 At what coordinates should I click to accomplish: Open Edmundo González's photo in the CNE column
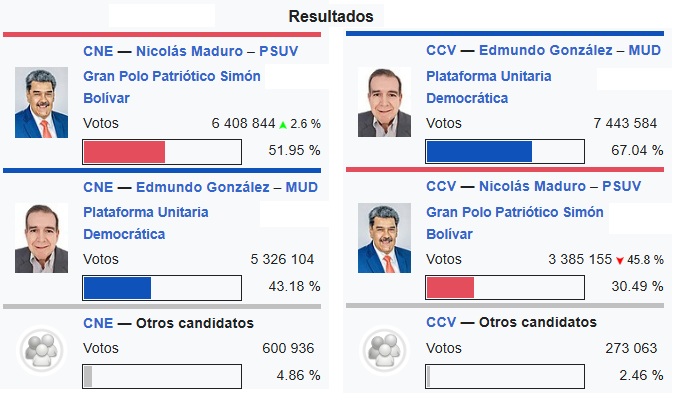(42, 239)
